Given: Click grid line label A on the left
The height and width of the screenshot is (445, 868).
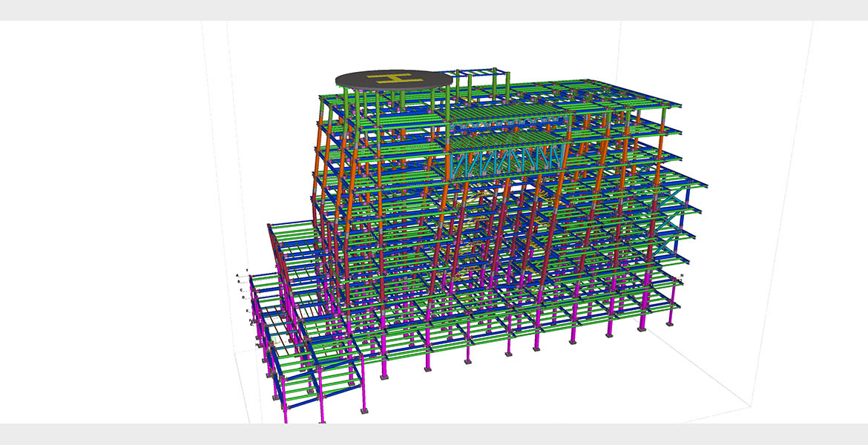Looking at the screenshot, I should click(x=237, y=275).
